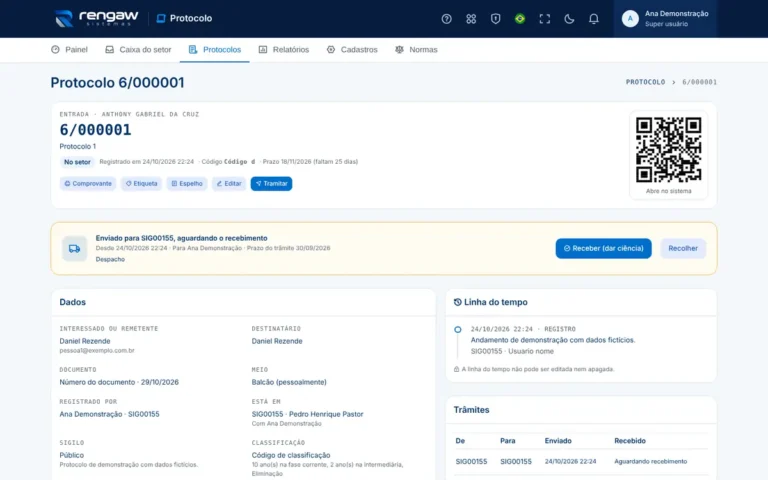Click the Balcão (pessoalmente) value
768x480 pixels.
pyautogui.click(x=289, y=382)
